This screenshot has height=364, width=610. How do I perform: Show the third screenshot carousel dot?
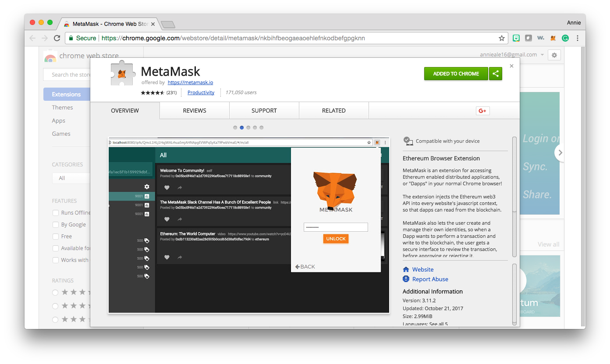click(x=248, y=127)
